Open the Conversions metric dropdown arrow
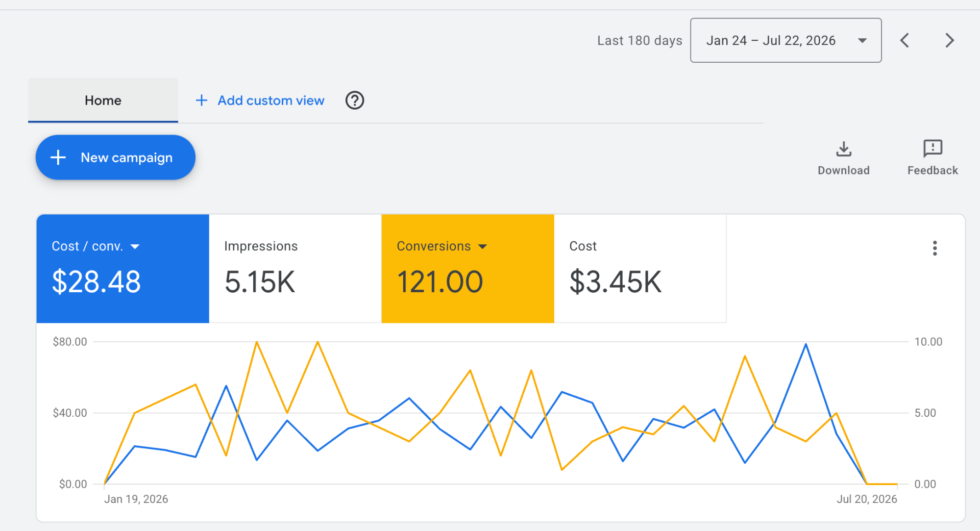The width and height of the screenshot is (980, 531). click(482, 247)
